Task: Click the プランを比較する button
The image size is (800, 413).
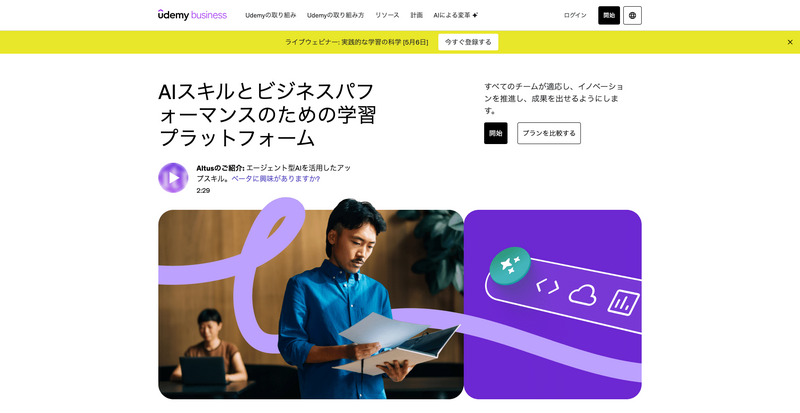Action: 548,133
